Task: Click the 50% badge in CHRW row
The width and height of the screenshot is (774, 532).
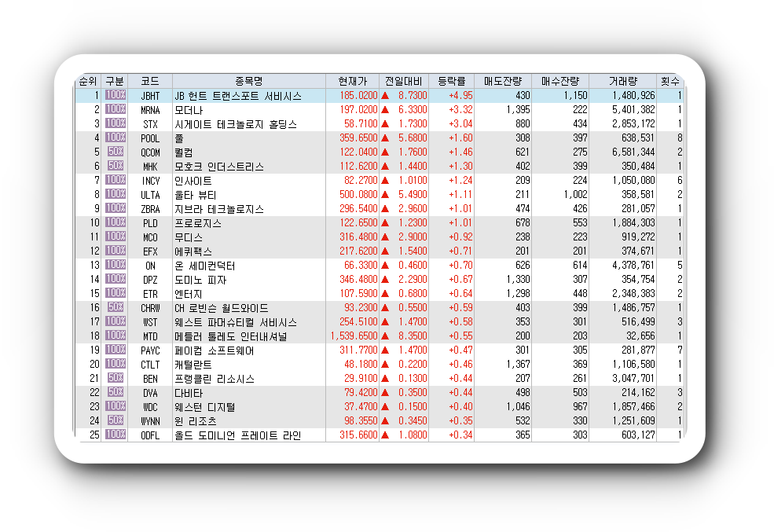Action: 116,307
